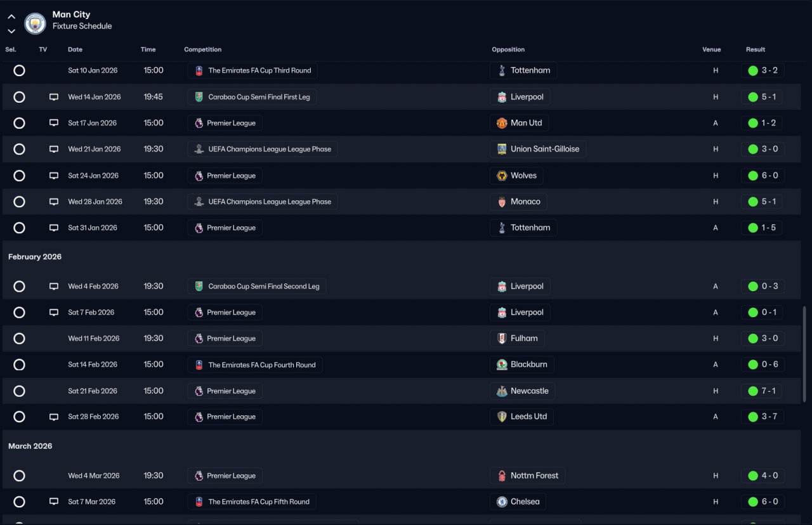View the 0 - 6 result against Blackburn
The image size is (812, 525).
tap(763, 365)
